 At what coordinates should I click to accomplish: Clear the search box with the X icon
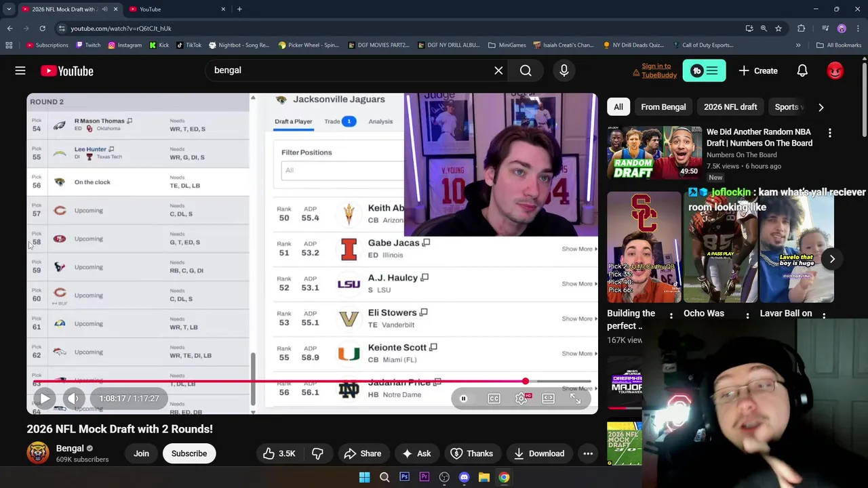point(498,70)
